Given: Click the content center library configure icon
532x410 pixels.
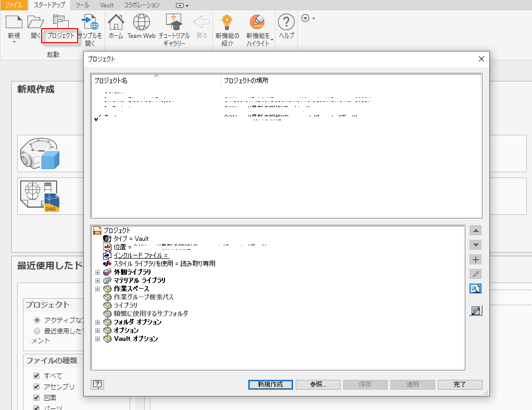Looking at the screenshot, I should click(x=476, y=310).
